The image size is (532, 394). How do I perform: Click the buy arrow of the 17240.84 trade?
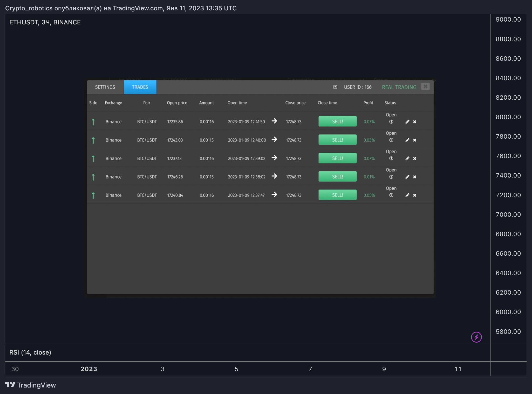[x=93, y=195]
